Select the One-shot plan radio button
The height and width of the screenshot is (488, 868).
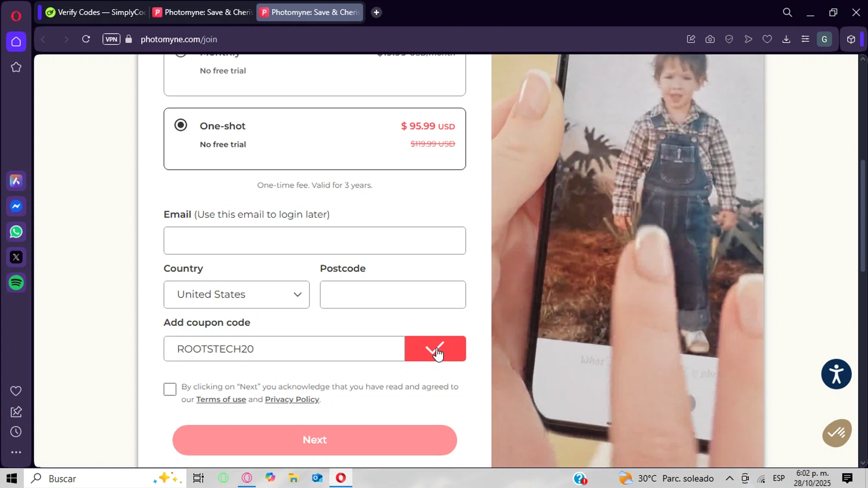coord(181,125)
